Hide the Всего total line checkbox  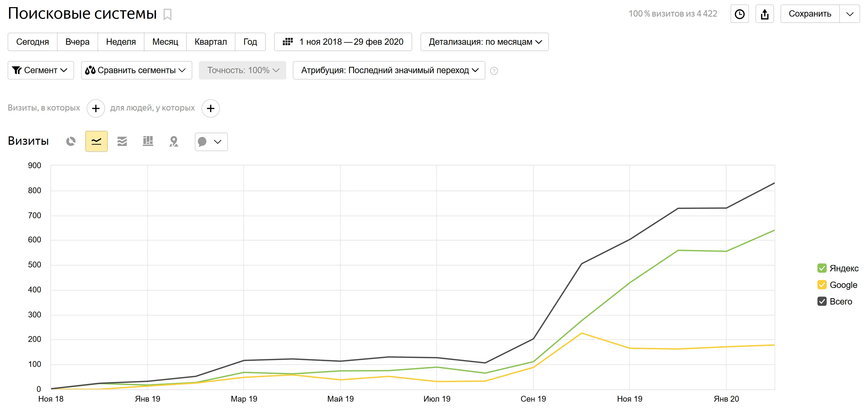(x=822, y=301)
